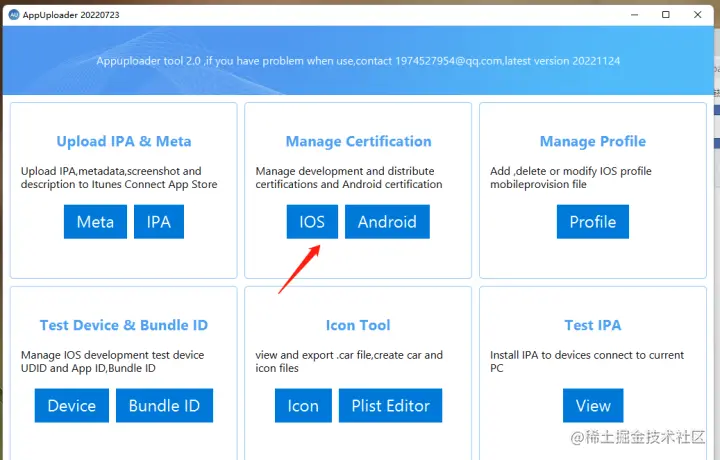The image size is (720, 460).
Task: Click the Icon Tool heading
Action: click(x=358, y=325)
